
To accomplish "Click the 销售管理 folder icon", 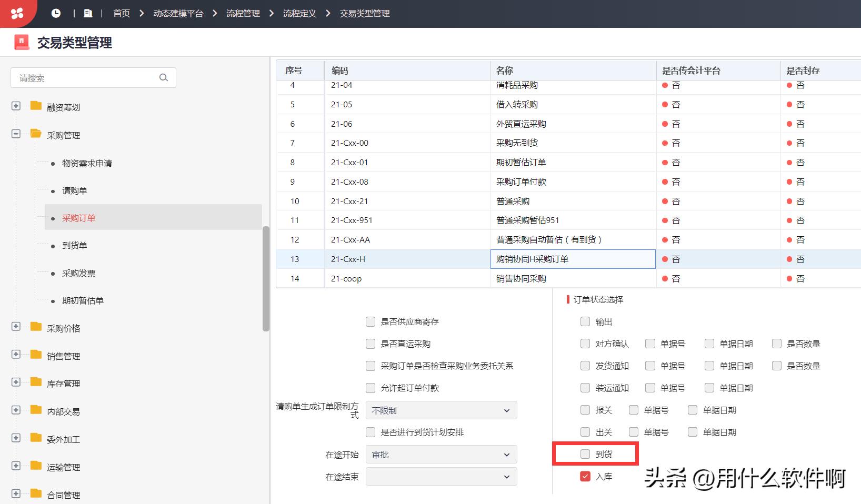I will click(x=35, y=355).
